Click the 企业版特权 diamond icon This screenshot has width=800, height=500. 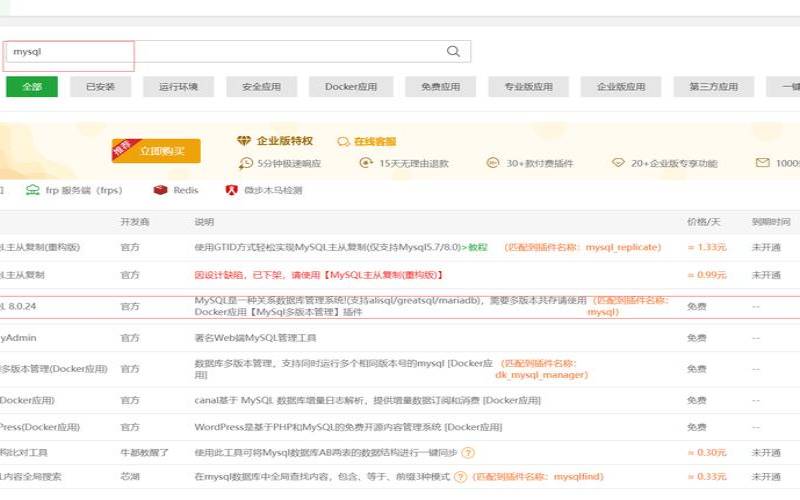click(244, 141)
